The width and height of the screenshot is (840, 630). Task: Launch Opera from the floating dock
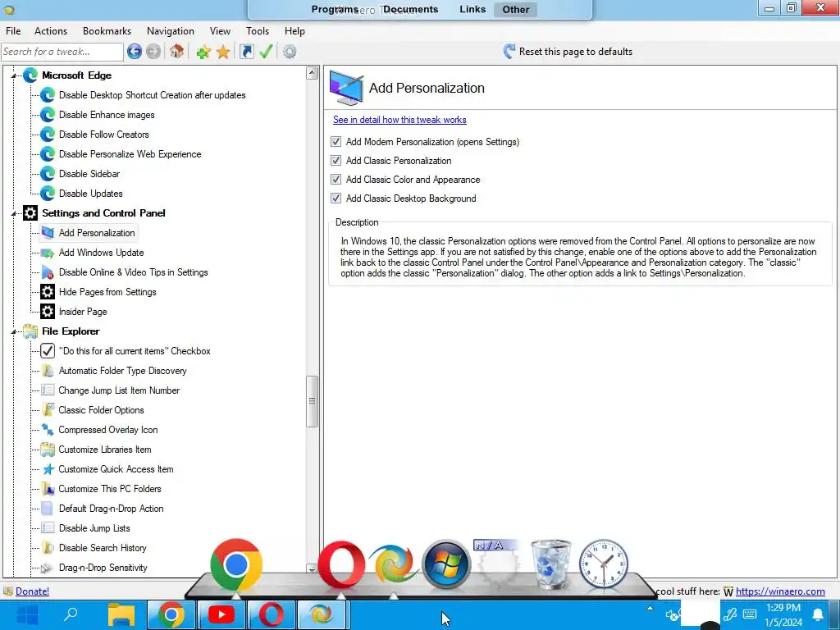click(341, 565)
